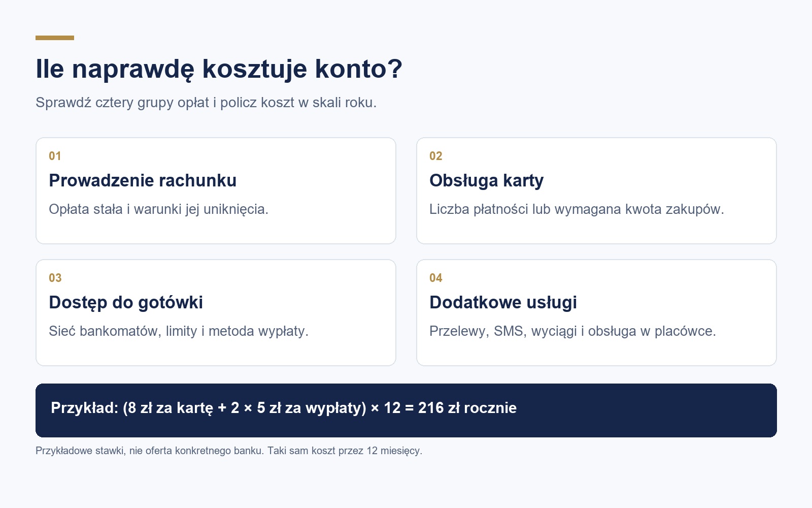Click the number label "03"

(55, 278)
